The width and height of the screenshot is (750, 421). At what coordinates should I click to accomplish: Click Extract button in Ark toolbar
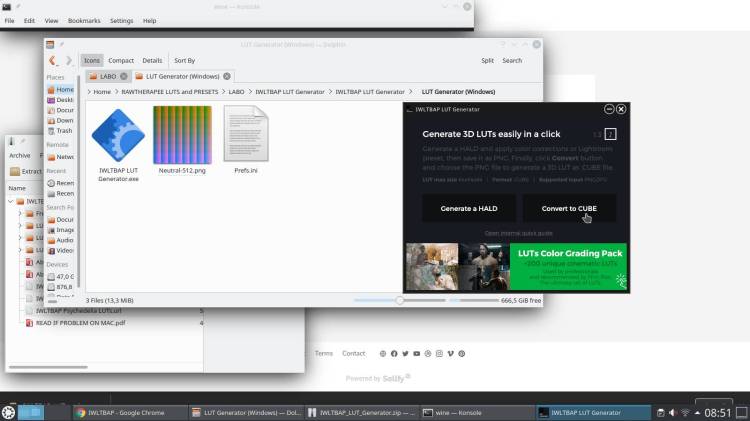coord(26,171)
